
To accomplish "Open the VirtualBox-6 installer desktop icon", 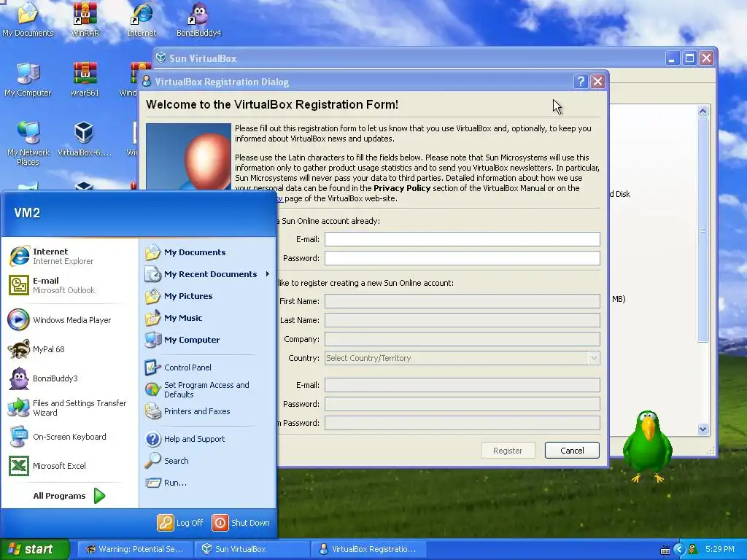I will click(85, 139).
